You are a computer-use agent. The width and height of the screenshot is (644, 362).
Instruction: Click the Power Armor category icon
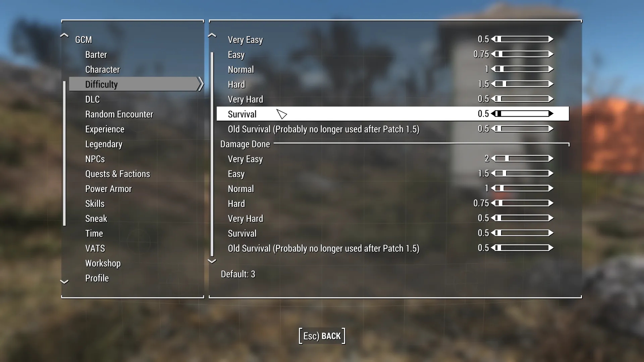point(108,189)
